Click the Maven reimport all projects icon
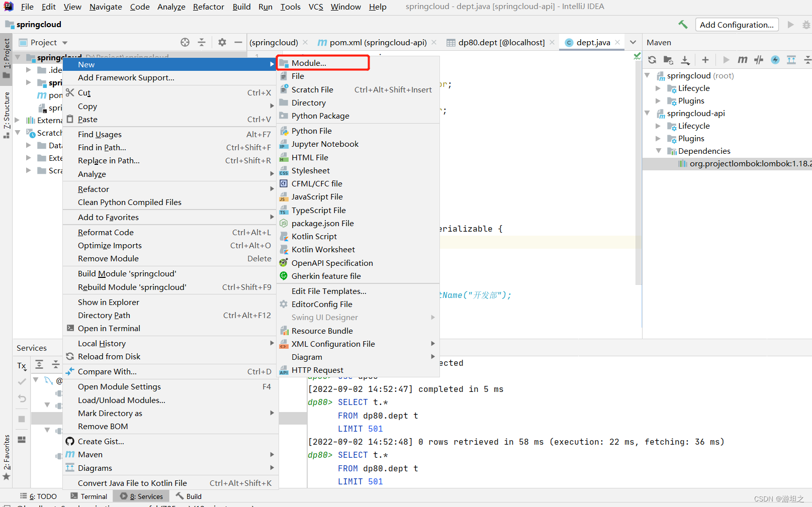Viewport: 812px width, 507px height. [652, 60]
